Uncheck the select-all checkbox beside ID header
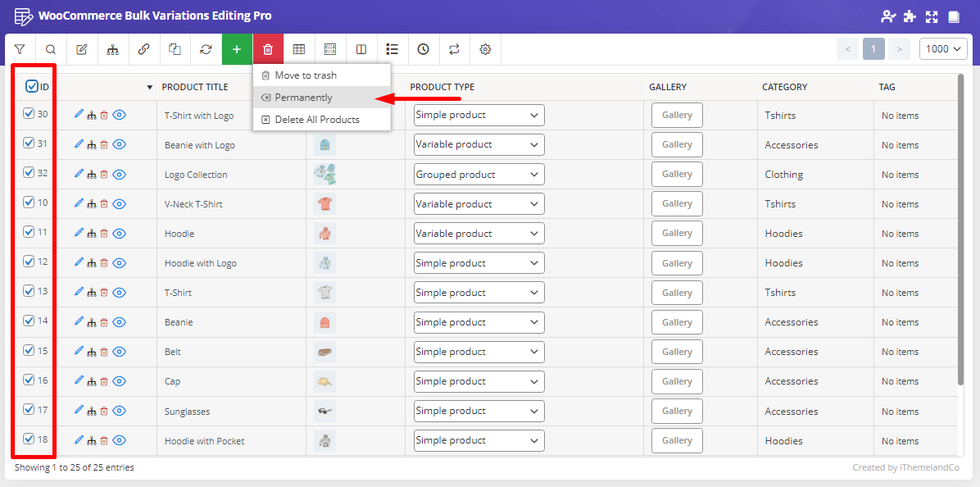Screen dimensions: 980x487 (32, 86)
